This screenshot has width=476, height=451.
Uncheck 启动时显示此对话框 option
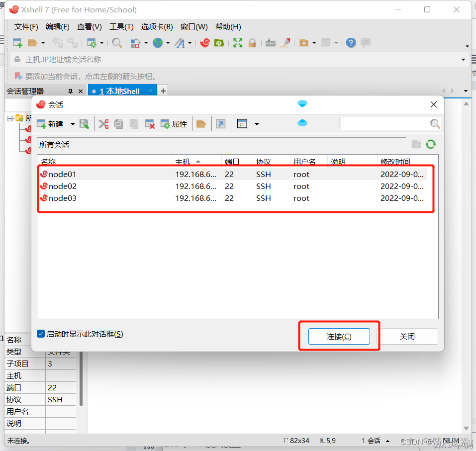[x=41, y=334]
